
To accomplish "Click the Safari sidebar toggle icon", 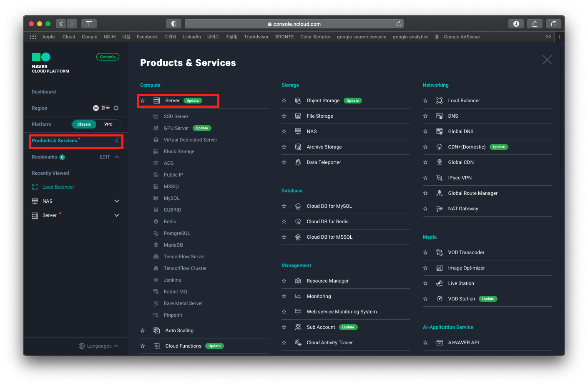I will tap(89, 24).
